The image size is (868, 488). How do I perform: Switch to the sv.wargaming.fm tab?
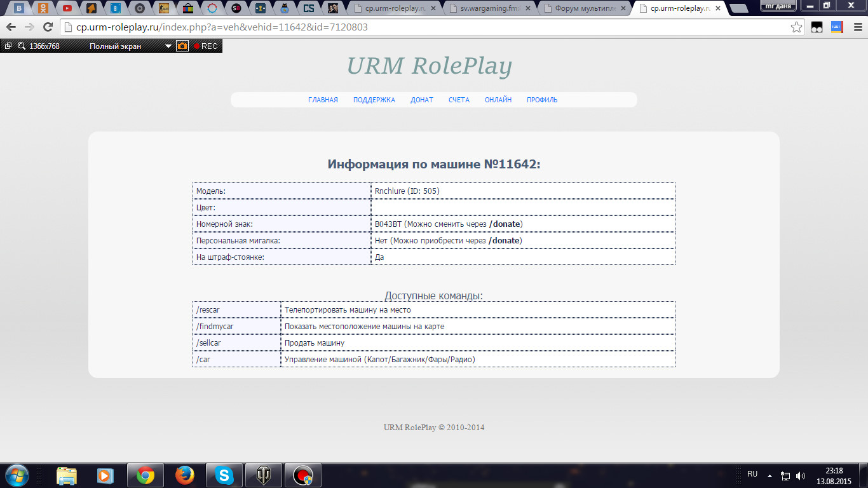[x=490, y=8]
